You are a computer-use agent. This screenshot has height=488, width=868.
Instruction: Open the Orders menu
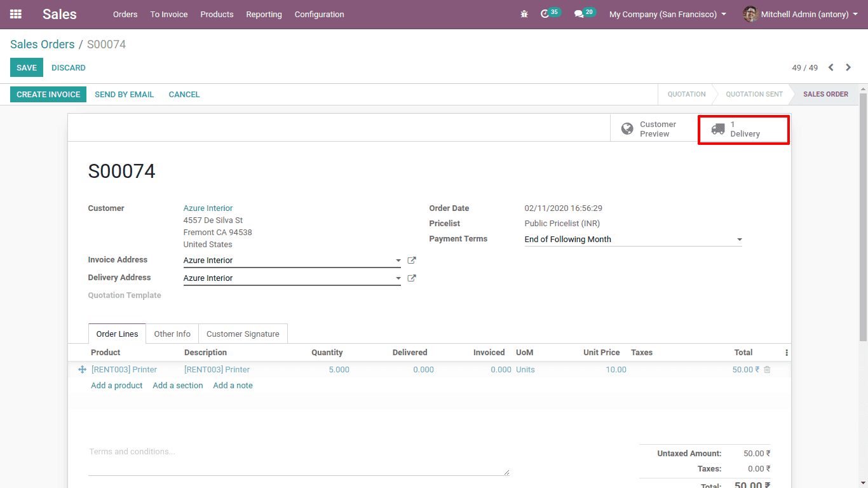coord(125,14)
